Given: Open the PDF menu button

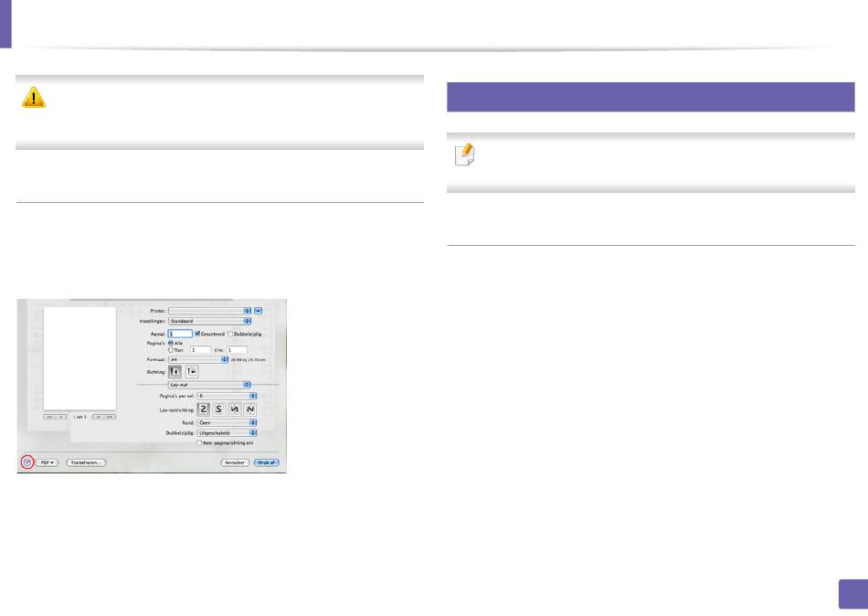Looking at the screenshot, I should 47,462.
